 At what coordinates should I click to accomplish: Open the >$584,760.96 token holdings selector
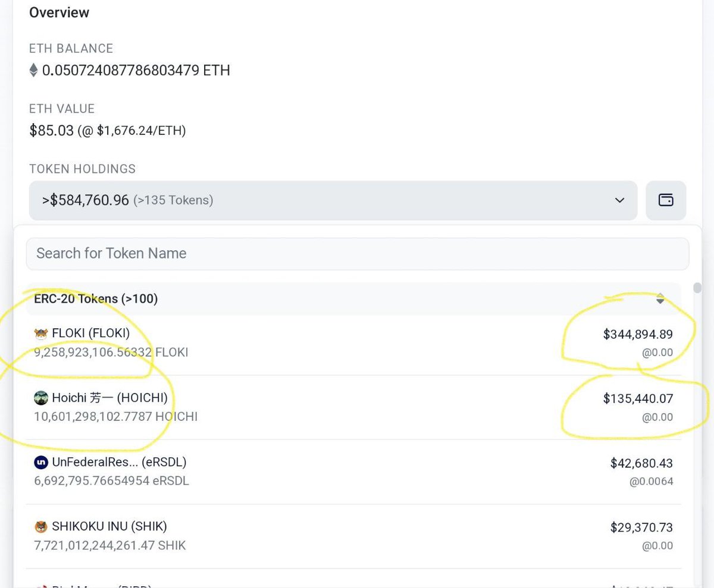coord(333,200)
